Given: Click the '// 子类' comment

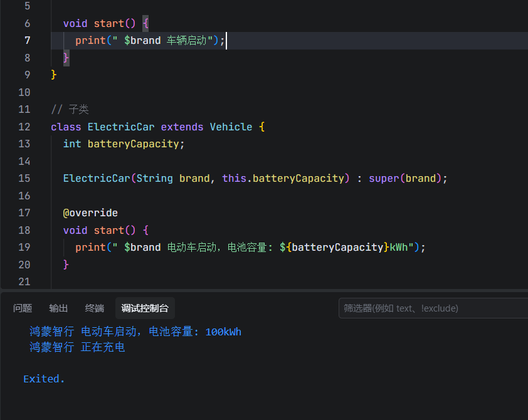Looking at the screenshot, I should coord(70,109).
